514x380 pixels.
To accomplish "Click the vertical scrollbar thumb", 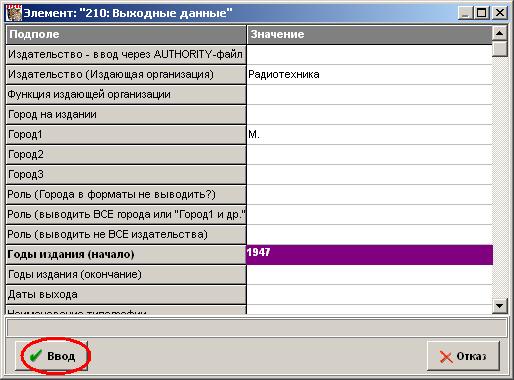I will pos(500,49).
